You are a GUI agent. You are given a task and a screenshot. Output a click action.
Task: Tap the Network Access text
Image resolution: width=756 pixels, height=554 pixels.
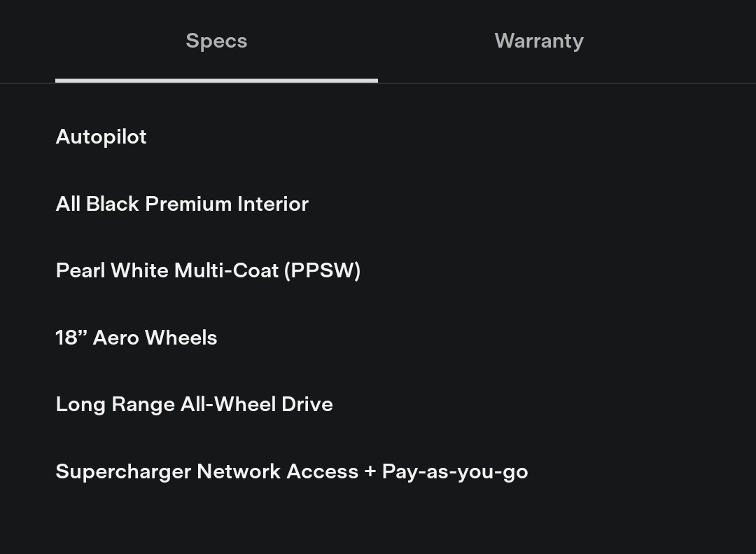pyautogui.click(x=277, y=471)
